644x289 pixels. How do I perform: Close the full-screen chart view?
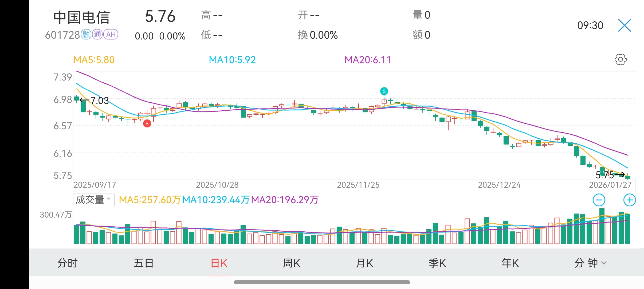(625, 26)
